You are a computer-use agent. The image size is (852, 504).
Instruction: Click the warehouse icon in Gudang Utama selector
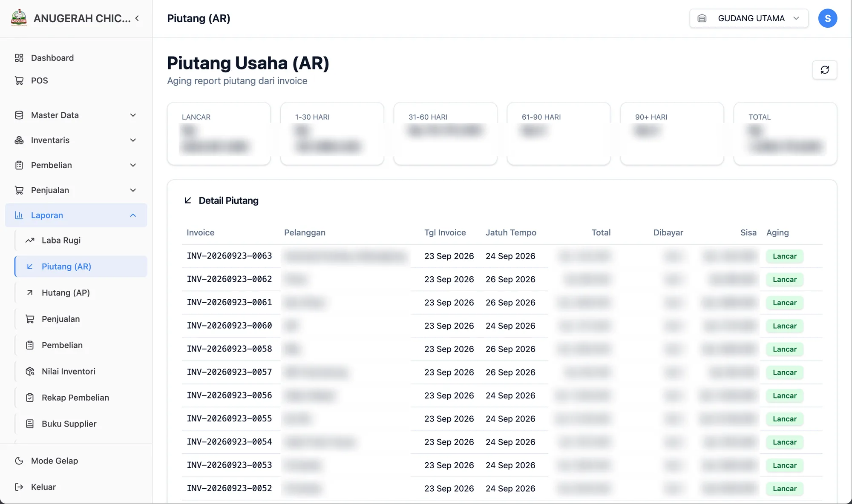pos(702,18)
